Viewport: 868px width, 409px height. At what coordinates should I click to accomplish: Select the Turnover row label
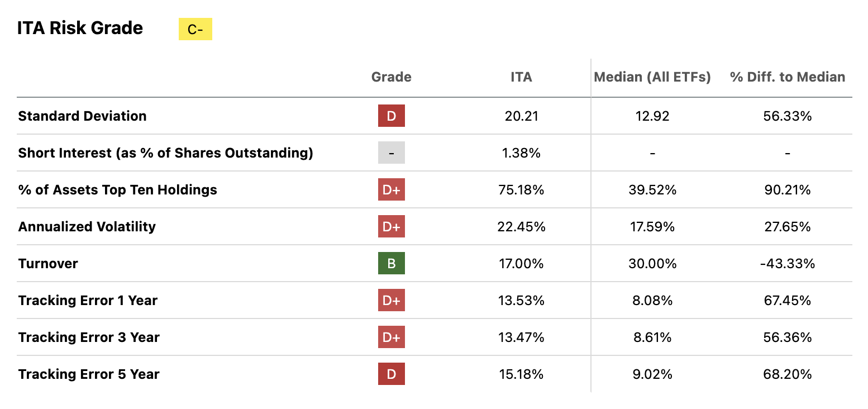48,264
